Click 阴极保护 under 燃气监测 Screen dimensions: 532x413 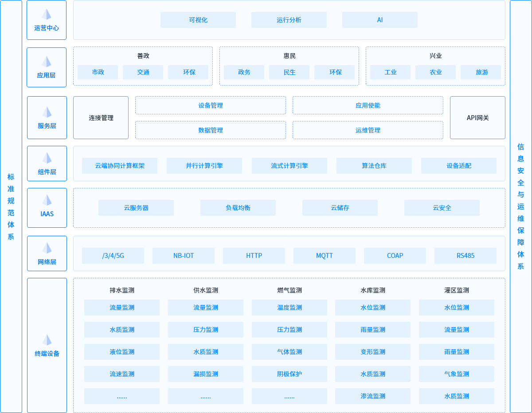289,374
